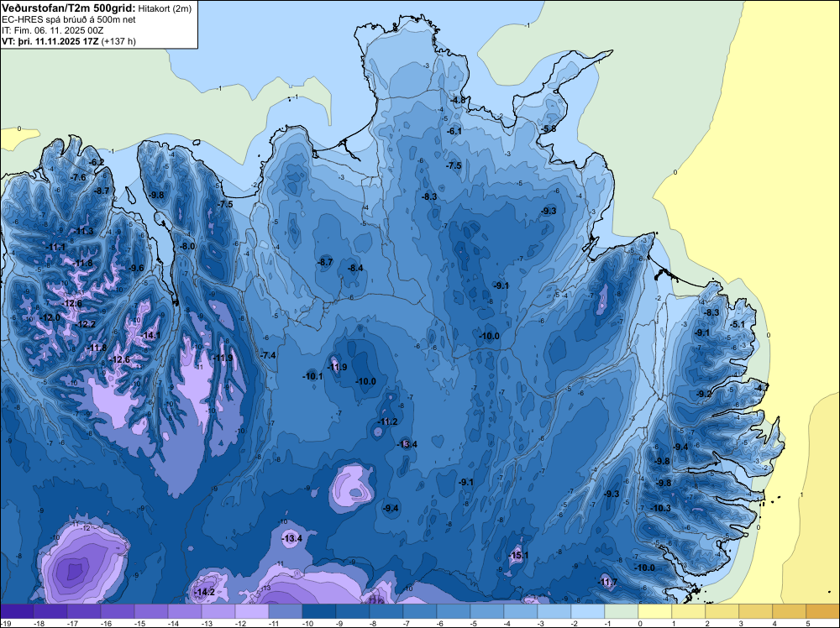
Task: Click the -15.1 temperature value
Action: click(x=518, y=555)
